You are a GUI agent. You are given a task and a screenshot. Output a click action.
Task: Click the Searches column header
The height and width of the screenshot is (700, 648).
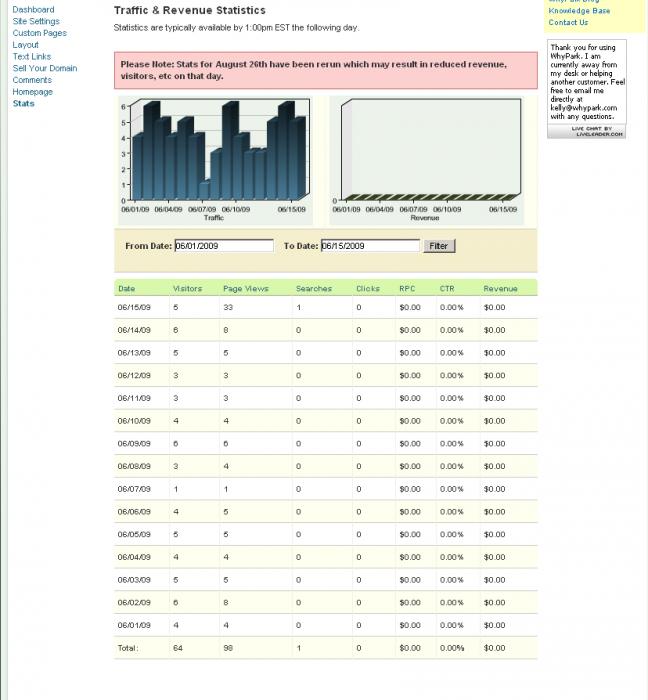click(314, 288)
